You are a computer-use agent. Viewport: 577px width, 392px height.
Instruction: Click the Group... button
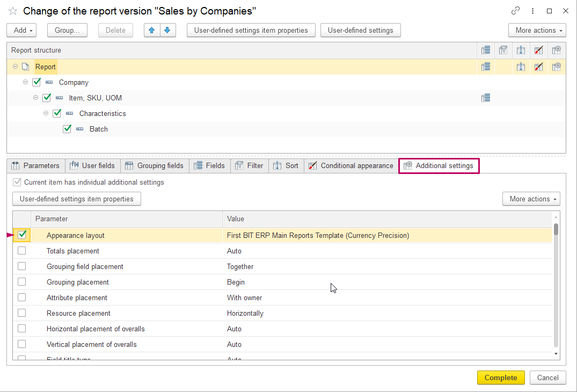pos(67,30)
